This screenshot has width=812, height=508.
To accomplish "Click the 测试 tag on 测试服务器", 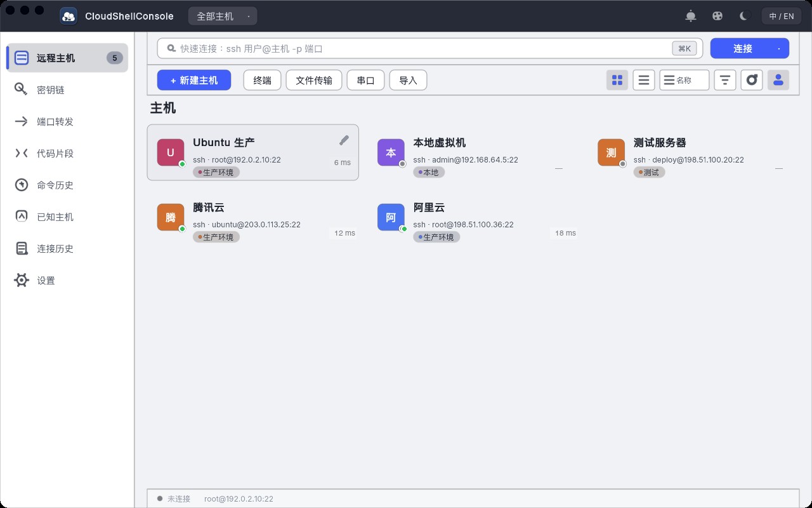I will [649, 172].
